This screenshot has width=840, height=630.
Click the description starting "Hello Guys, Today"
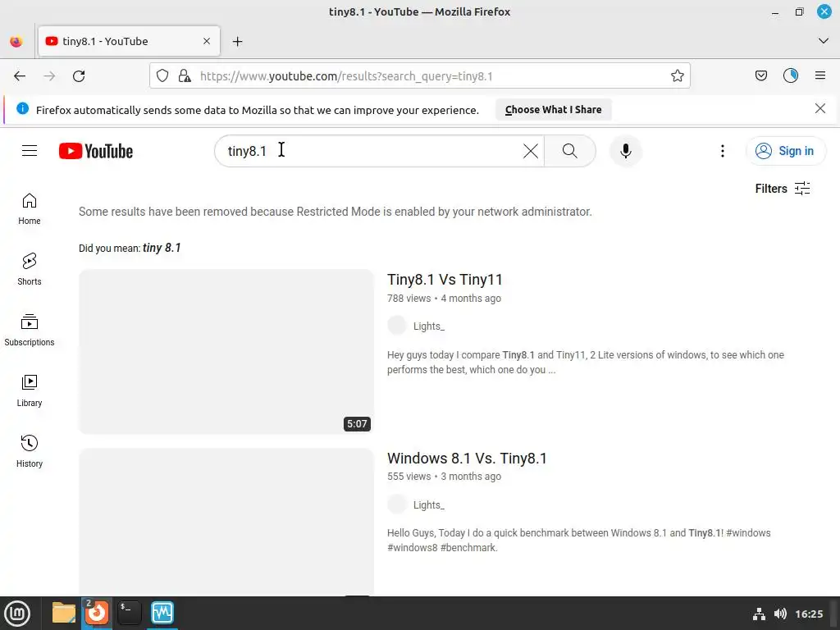point(578,541)
